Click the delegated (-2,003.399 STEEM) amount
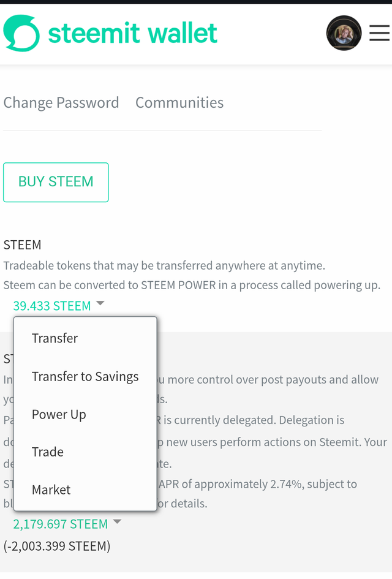The width and height of the screenshot is (392, 579). (x=57, y=546)
